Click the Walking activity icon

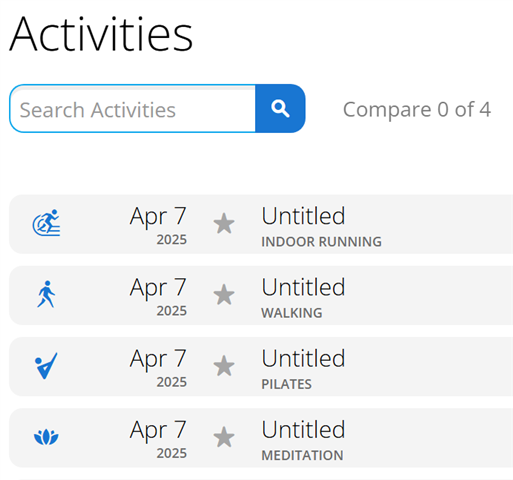(46, 294)
